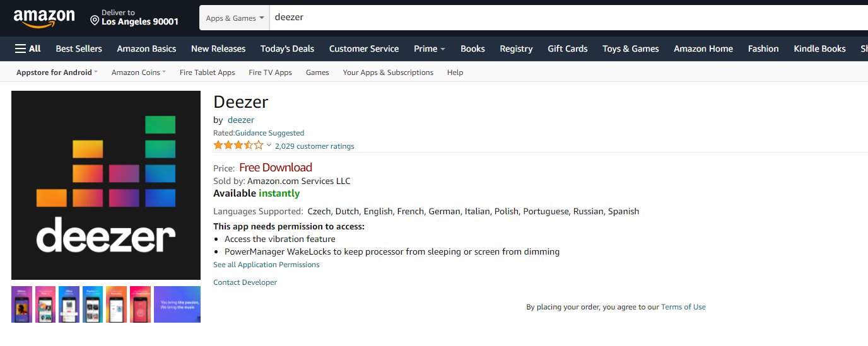Click Contact Developer link
Screen dimensions: 868x346
(x=245, y=282)
